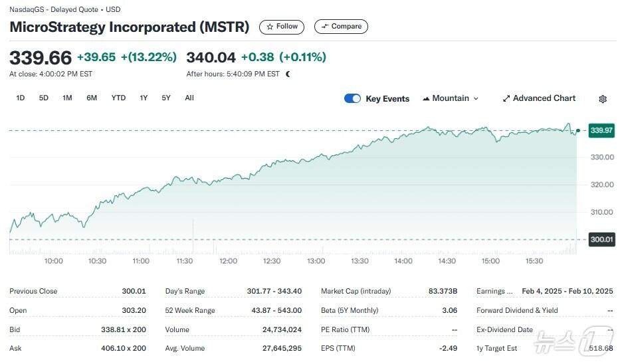Toggle the Key Events switch
620x364 pixels.
click(352, 98)
